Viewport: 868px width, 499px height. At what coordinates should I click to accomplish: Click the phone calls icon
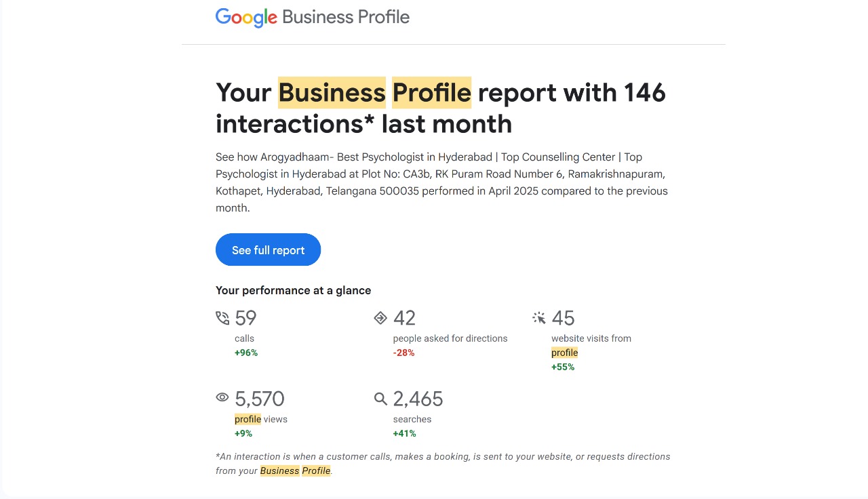point(222,318)
